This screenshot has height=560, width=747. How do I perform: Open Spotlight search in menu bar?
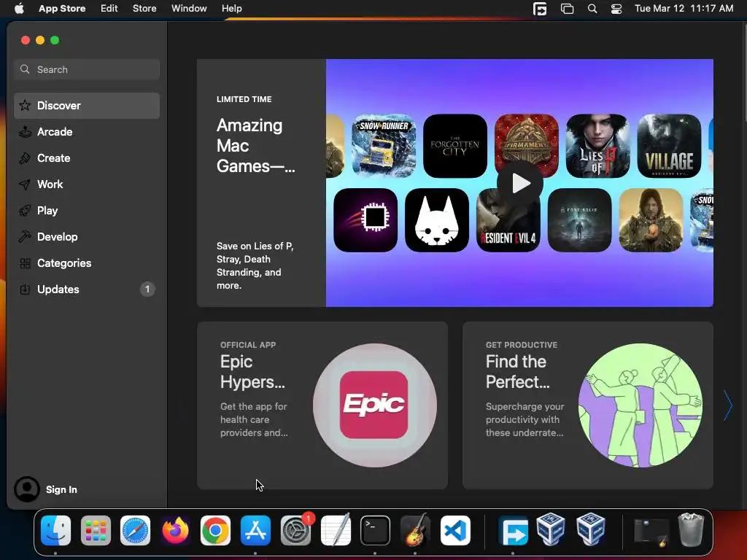592,9
